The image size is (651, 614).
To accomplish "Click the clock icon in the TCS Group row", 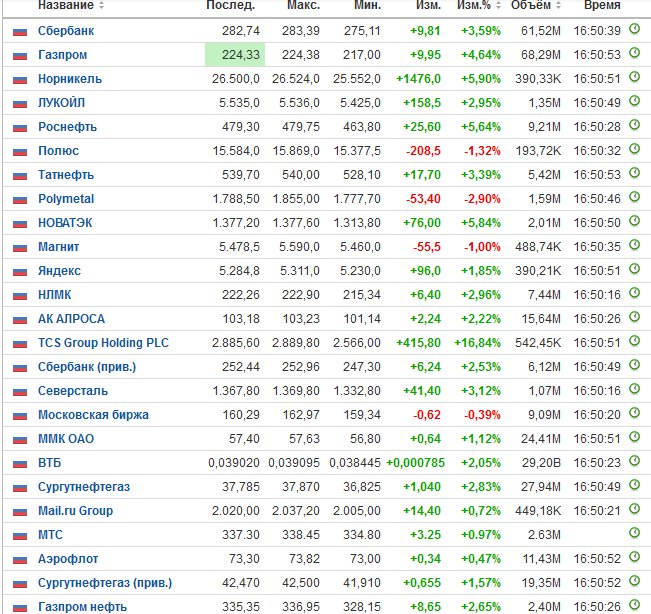I will click(x=634, y=341).
